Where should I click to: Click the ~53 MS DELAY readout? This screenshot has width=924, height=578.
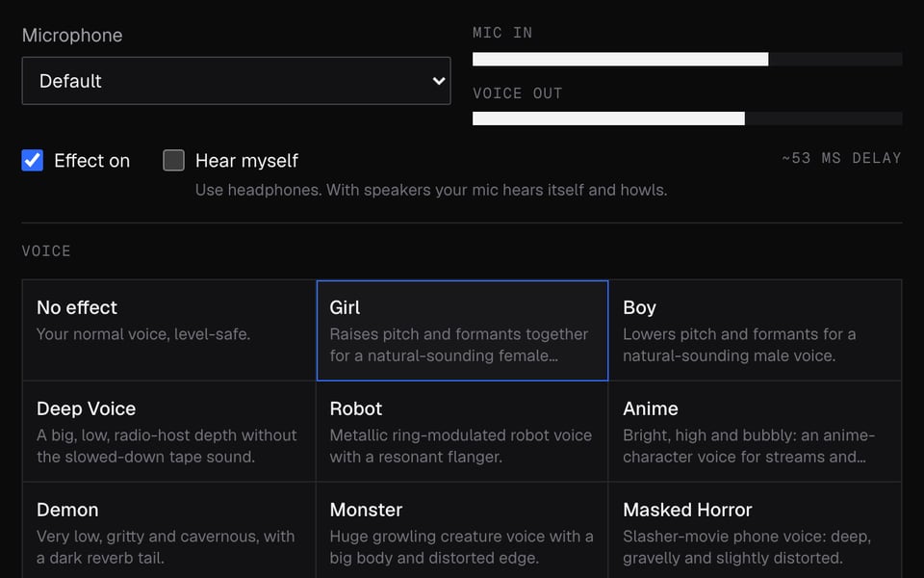(x=841, y=158)
